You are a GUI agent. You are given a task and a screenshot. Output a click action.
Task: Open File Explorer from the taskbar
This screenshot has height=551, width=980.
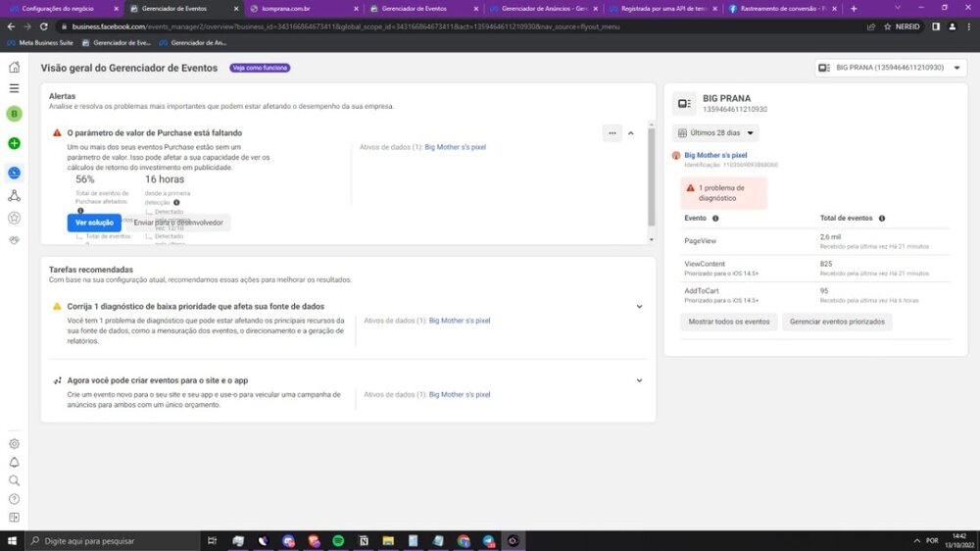(388, 540)
